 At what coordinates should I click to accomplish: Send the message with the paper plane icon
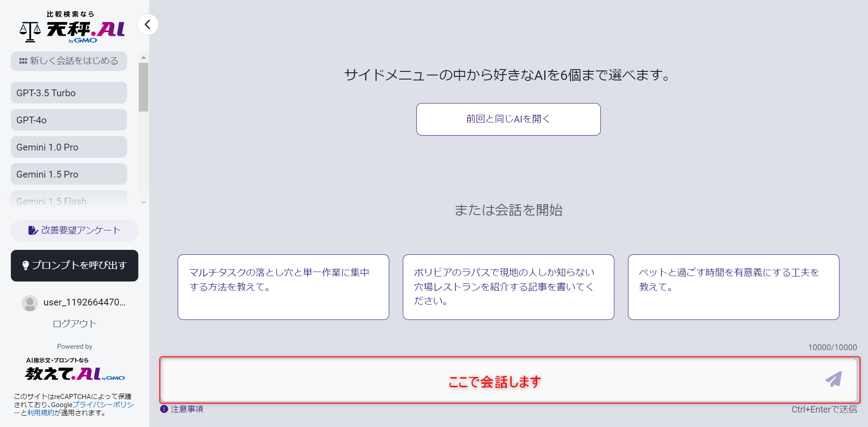point(834,379)
